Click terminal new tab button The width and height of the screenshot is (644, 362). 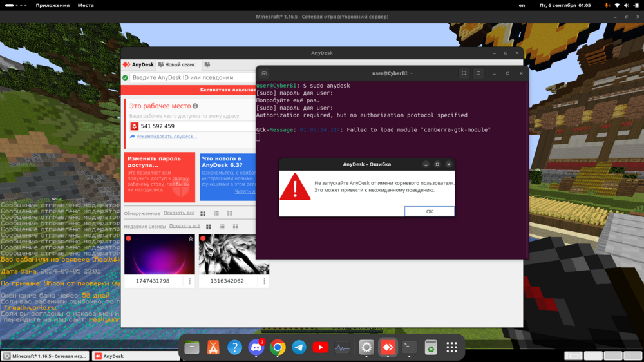tap(264, 73)
